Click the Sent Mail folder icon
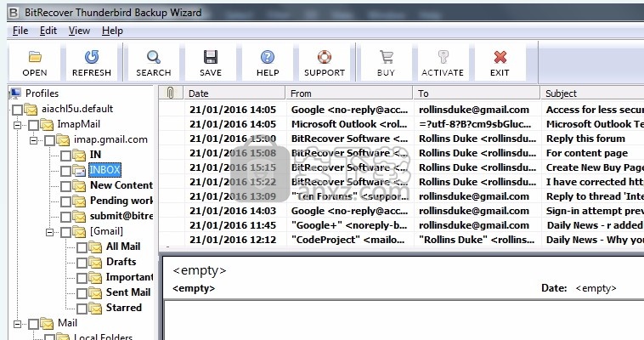 pos(95,292)
